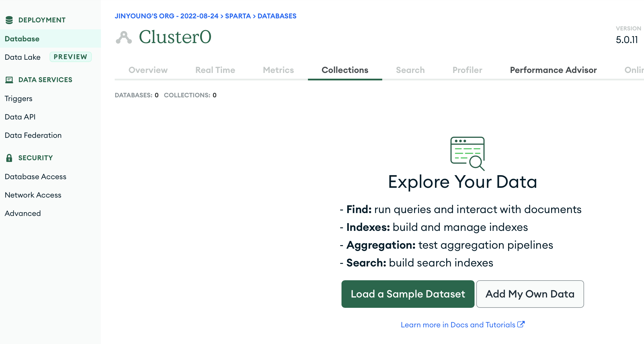The width and height of the screenshot is (644, 344).
Task: Click the Explore Your Data heading
Action: 462,182
